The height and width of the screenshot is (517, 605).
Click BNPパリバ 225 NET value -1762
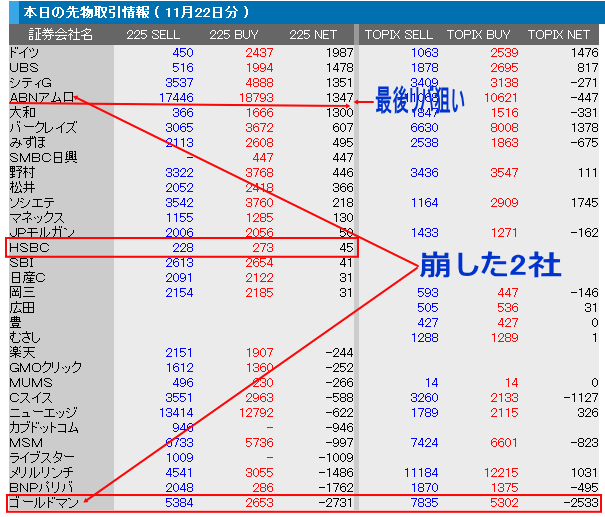click(336, 488)
